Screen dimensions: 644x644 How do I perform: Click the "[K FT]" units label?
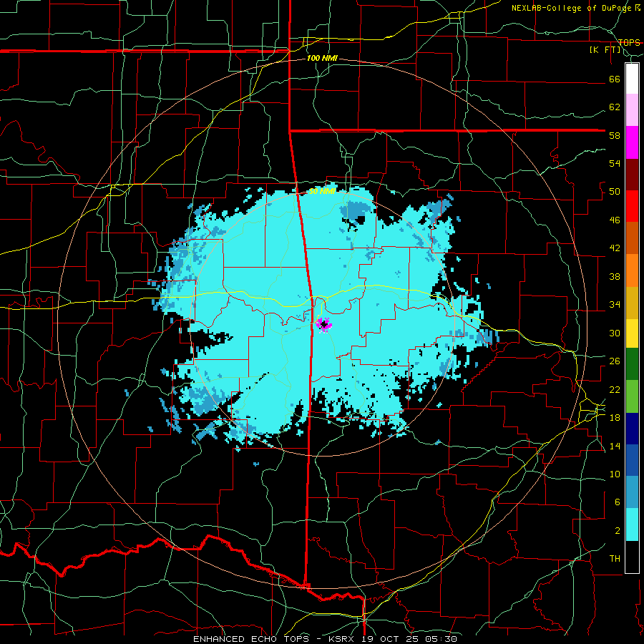(605, 50)
